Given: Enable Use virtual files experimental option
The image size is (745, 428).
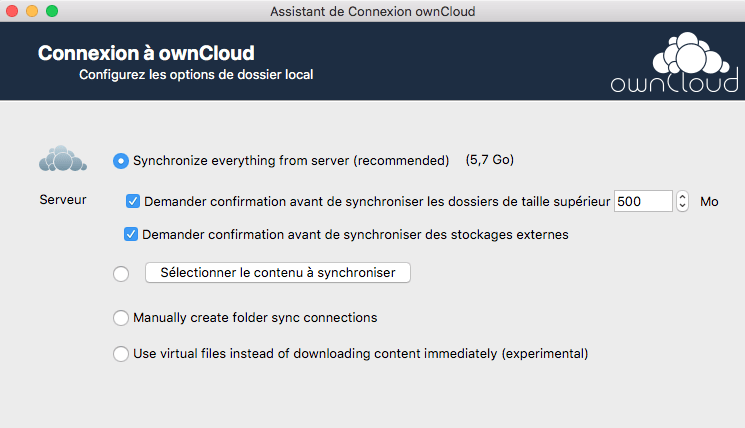Looking at the screenshot, I should tap(121, 353).
